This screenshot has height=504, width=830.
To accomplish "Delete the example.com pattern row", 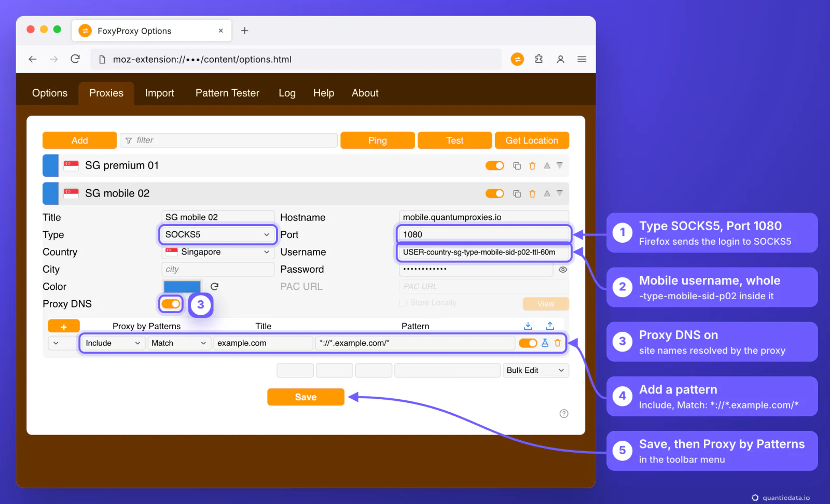I will pos(558,343).
